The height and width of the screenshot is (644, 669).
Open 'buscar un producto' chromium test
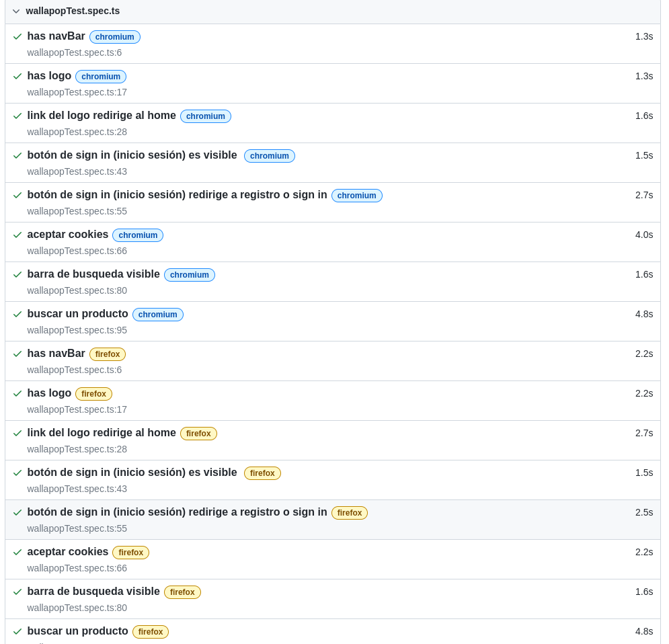point(77,314)
